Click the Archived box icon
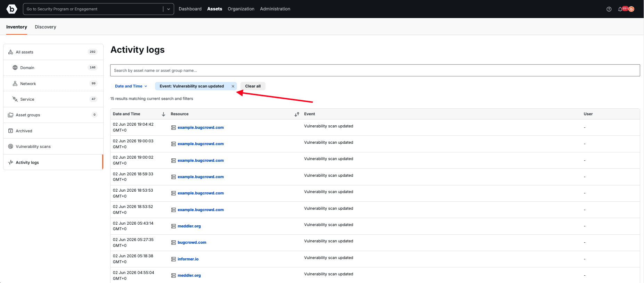The image size is (644, 283). (11, 131)
